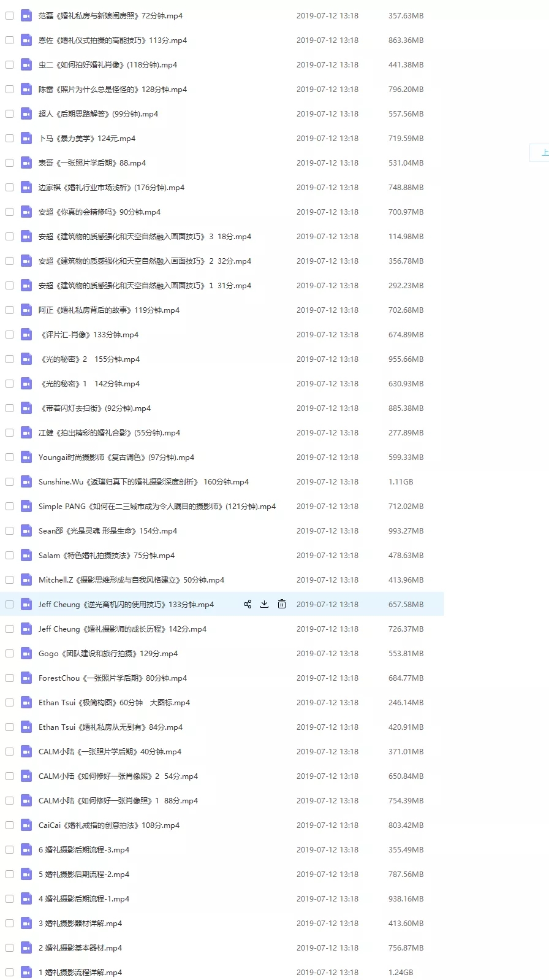
Task: Check the box for 6 婚礼摄影后期流程-3.mp4
Action: [x=9, y=849]
